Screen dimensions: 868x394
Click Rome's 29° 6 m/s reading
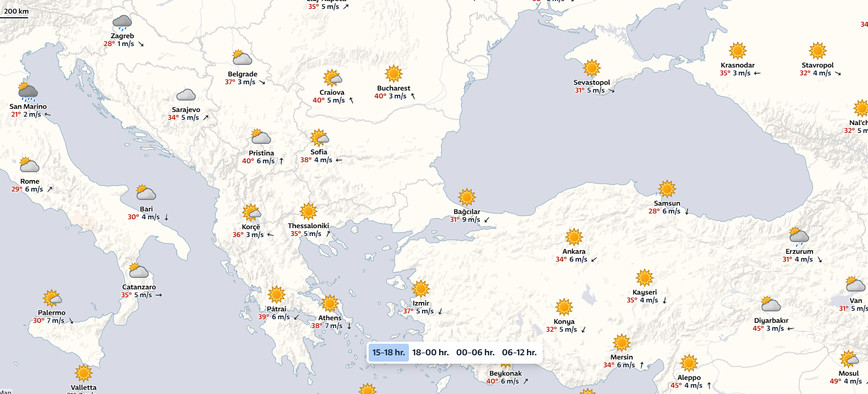27,189
